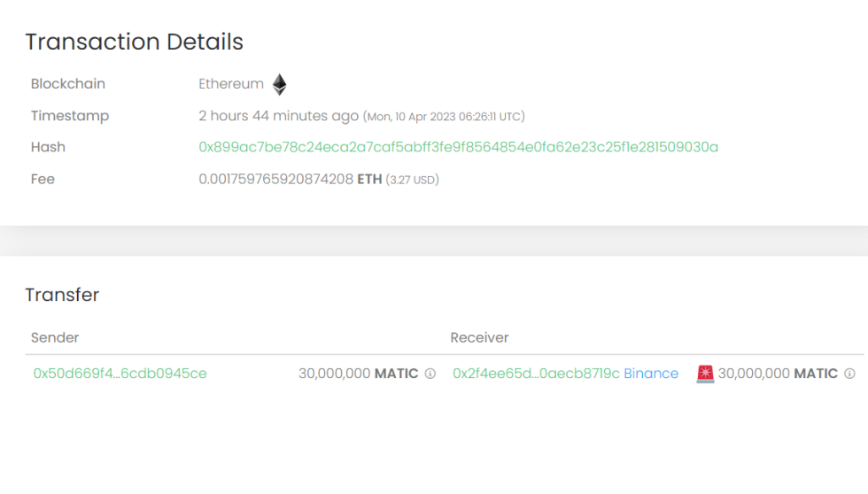This screenshot has height=494, width=868.
Task: Open sender address 0x50d669f4…6cdb0945ce
Action: click(x=120, y=374)
